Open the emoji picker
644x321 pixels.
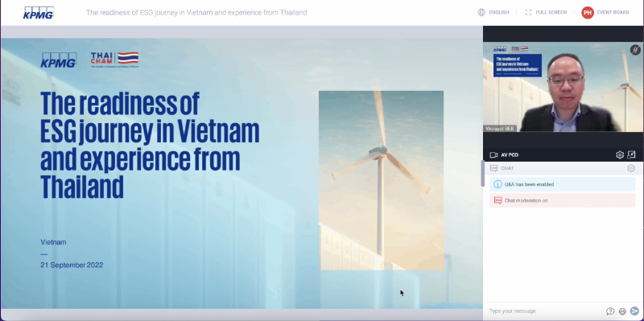(x=622, y=311)
